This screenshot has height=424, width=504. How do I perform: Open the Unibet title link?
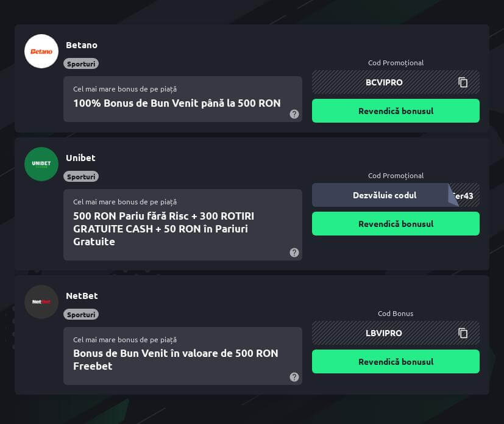tap(80, 158)
